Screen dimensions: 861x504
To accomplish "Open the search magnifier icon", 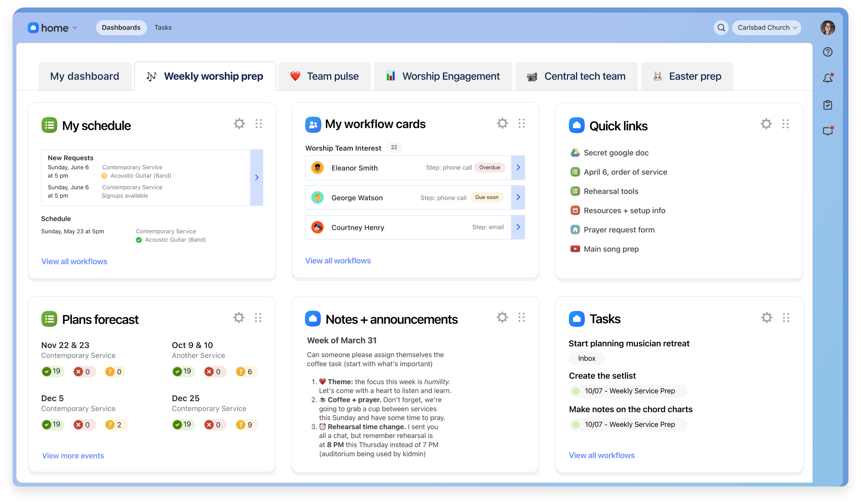I will [721, 28].
